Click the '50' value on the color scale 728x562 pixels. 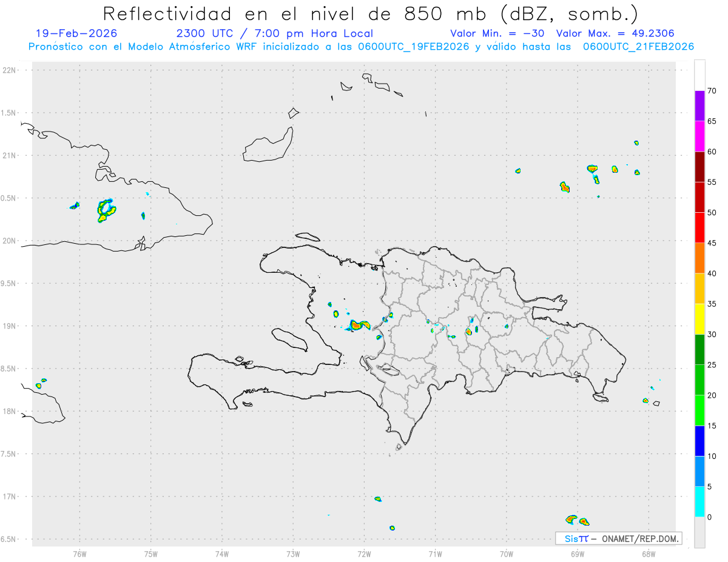[712, 213]
